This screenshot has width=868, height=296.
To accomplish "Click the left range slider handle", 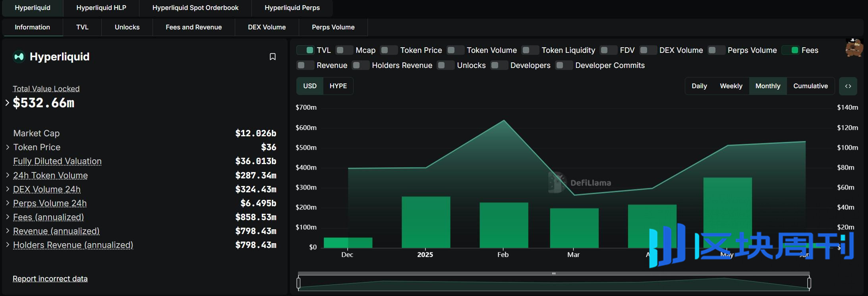I will coord(299,283).
